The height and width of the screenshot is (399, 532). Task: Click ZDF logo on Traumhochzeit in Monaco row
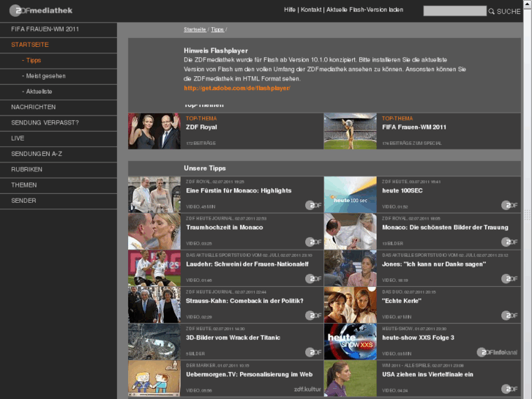tap(313, 242)
